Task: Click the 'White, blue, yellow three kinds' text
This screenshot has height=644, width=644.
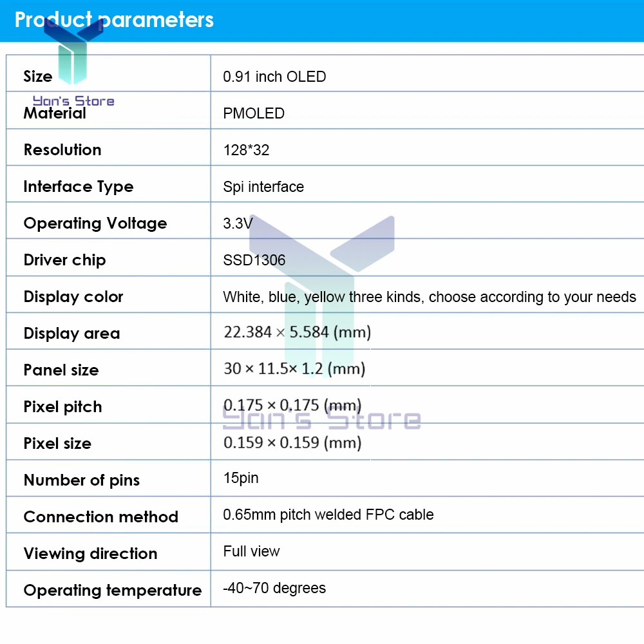Action: point(324,298)
